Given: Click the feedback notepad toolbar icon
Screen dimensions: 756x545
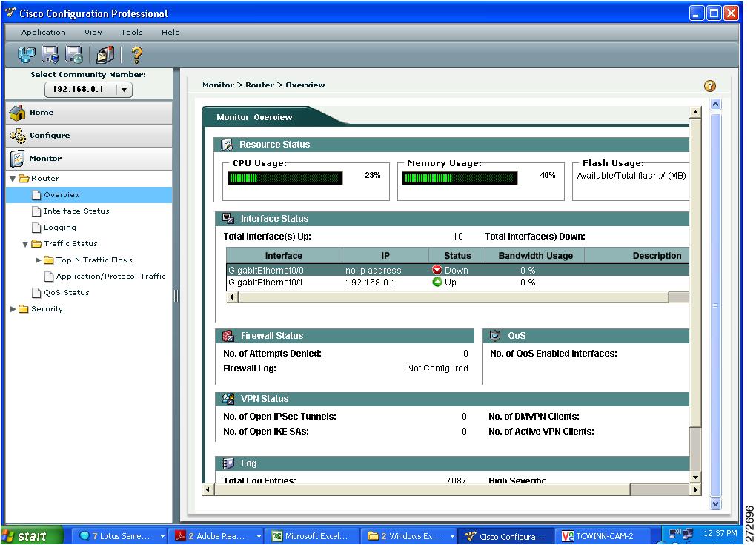Looking at the screenshot, I should coord(105,55).
